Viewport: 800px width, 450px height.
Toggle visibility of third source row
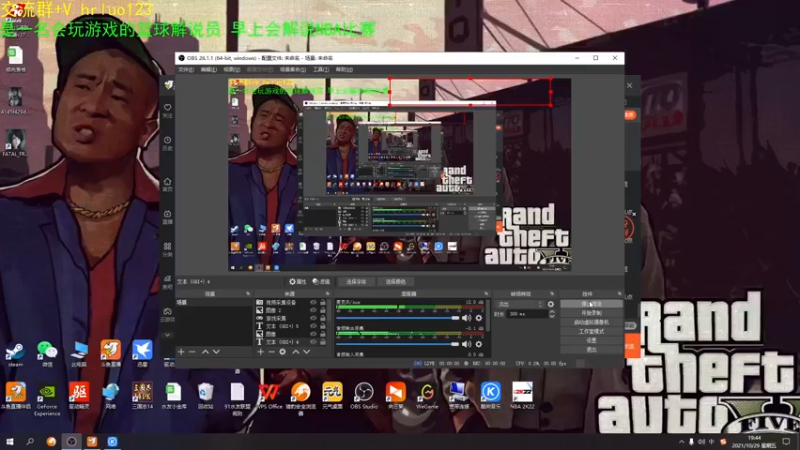tap(313, 318)
